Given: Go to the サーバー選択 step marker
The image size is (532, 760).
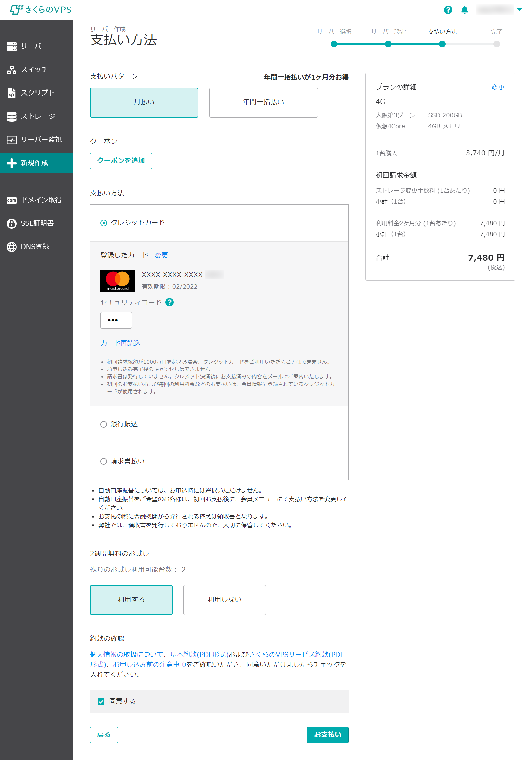Looking at the screenshot, I should coord(334,44).
